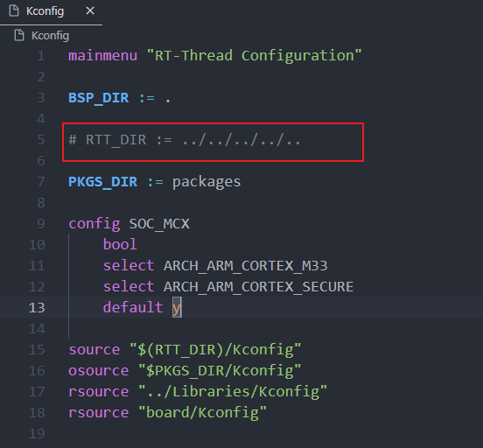Open the Kconfig breadcrumb path item

(x=50, y=36)
